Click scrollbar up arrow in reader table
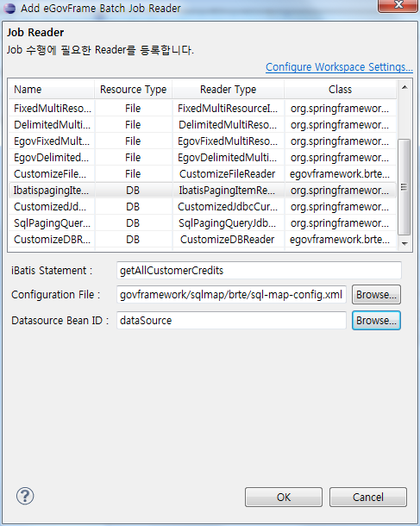Image resolution: width=420 pixels, height=526 pixels. [x=404, y=87]
